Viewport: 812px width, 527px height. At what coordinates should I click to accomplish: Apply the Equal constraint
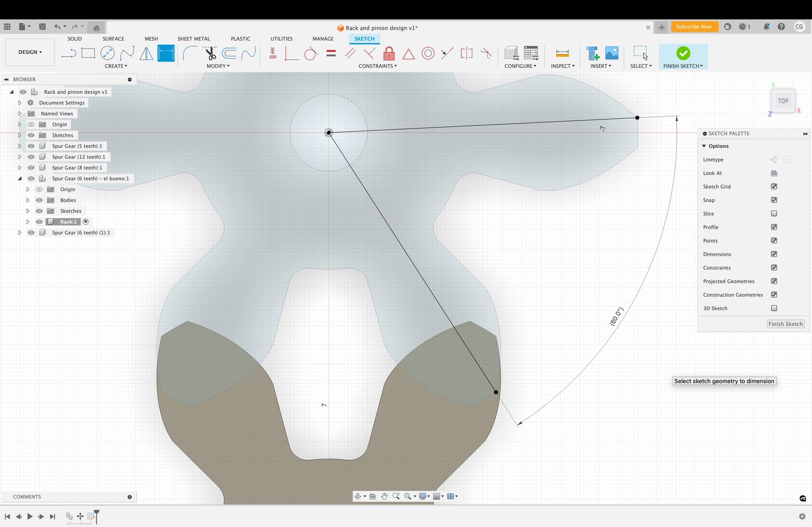coord(331,53)
